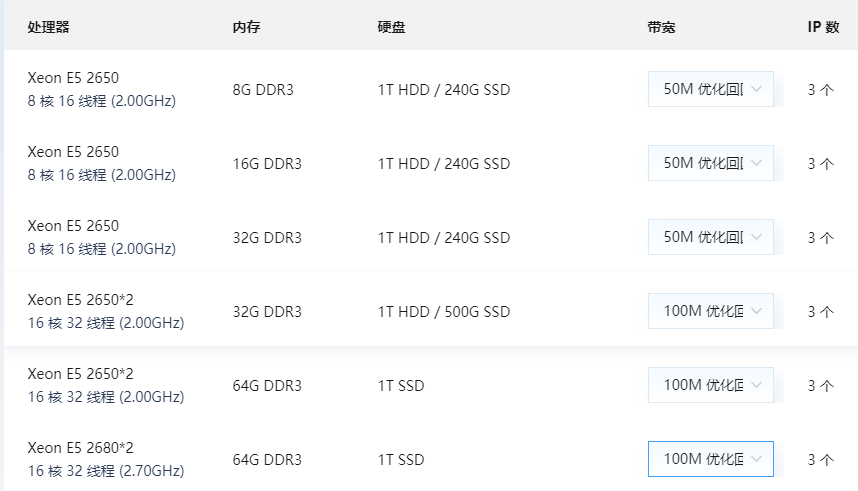Select the 处理器 column header
This screenshot has width=858, height=491.
pyautogui.click(x=49, y=27)
